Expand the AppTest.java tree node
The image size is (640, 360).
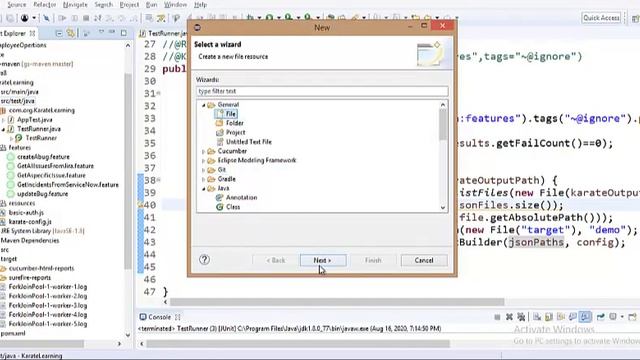[x=3, y=120]
